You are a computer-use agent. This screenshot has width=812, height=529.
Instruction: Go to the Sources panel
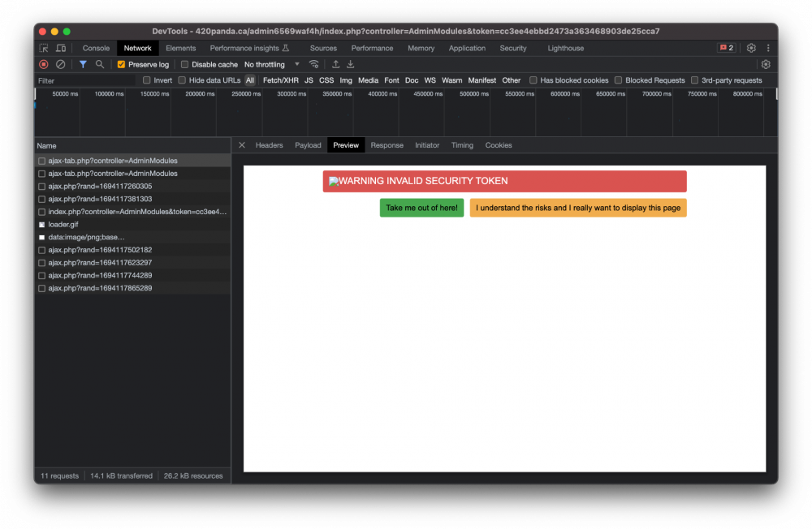323,48
